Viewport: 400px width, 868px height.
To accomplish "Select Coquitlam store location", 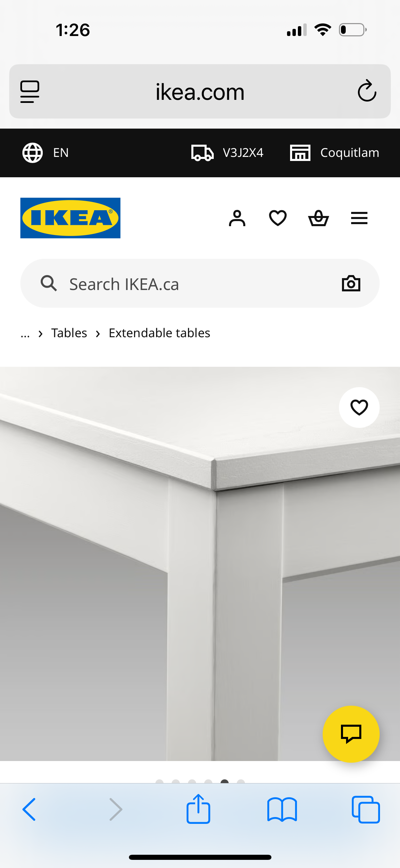I will click(335, 153).
